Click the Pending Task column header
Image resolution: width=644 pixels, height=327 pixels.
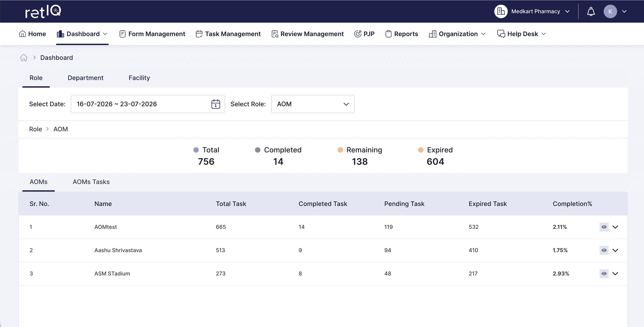tap(404, 204)
